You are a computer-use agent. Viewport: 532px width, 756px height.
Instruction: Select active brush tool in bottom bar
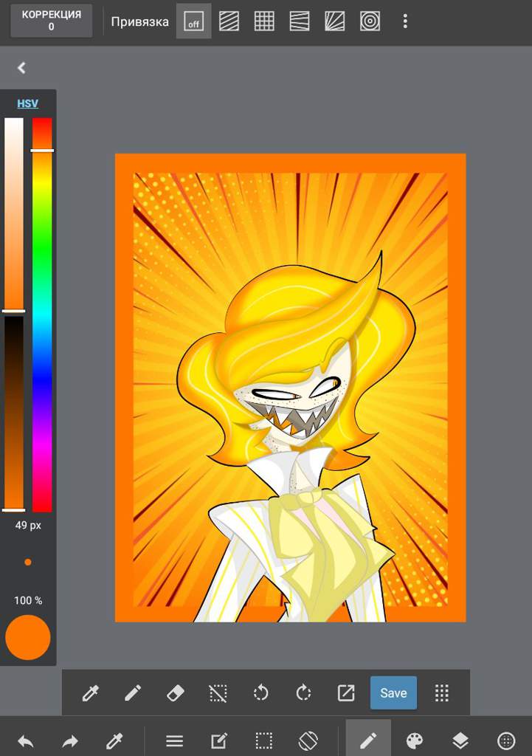pyautogui.click(x=368, y=738)
